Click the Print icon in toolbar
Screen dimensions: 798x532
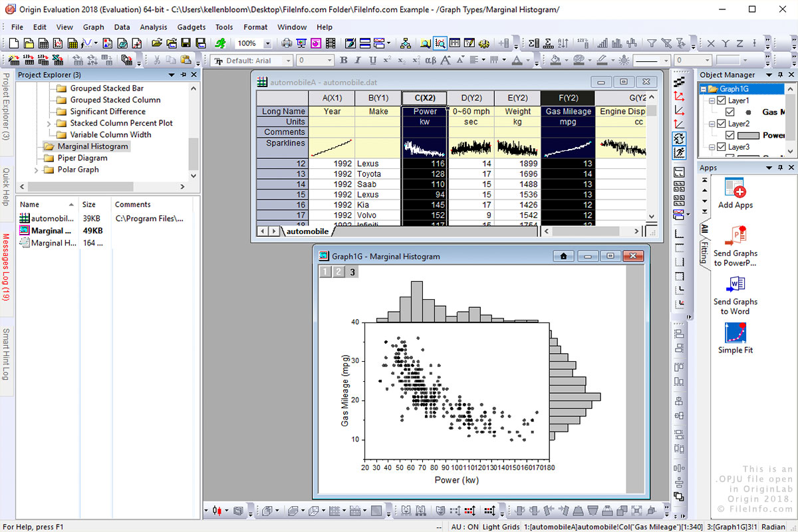point(287,43)
